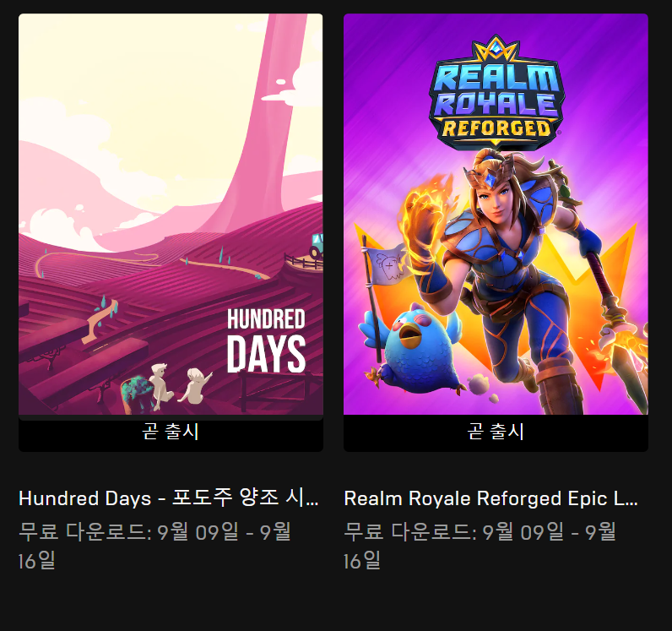Click the 곧 출시 banner under Realm Royale
Viewport: 672px width, 631px height.
coord(496,432)
